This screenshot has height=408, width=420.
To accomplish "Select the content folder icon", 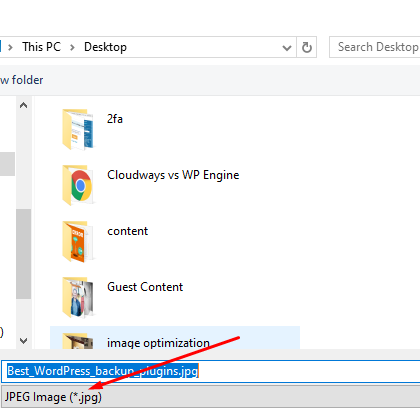I will click(78, 241).
